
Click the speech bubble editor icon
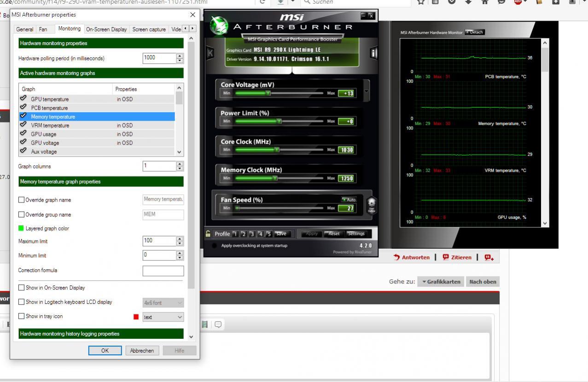[x=217, y=324]
